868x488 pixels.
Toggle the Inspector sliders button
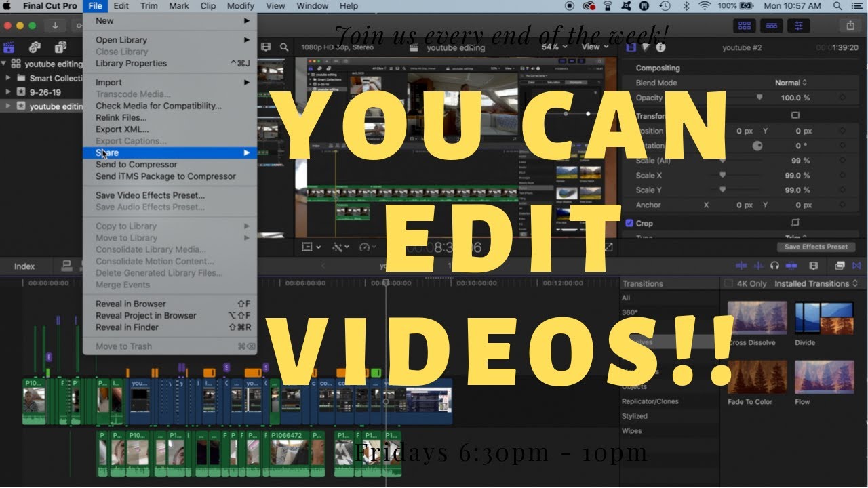(x=798, y=26)
